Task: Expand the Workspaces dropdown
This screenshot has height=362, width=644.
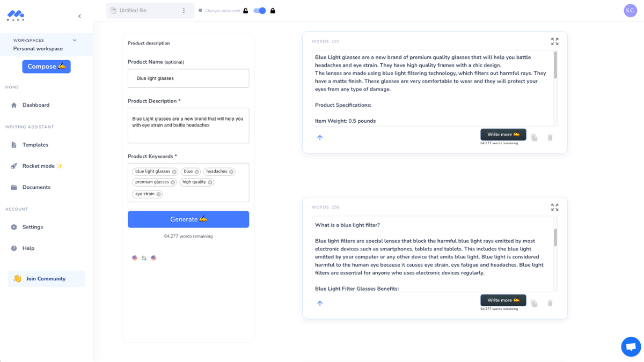Action: click(75, 40)
